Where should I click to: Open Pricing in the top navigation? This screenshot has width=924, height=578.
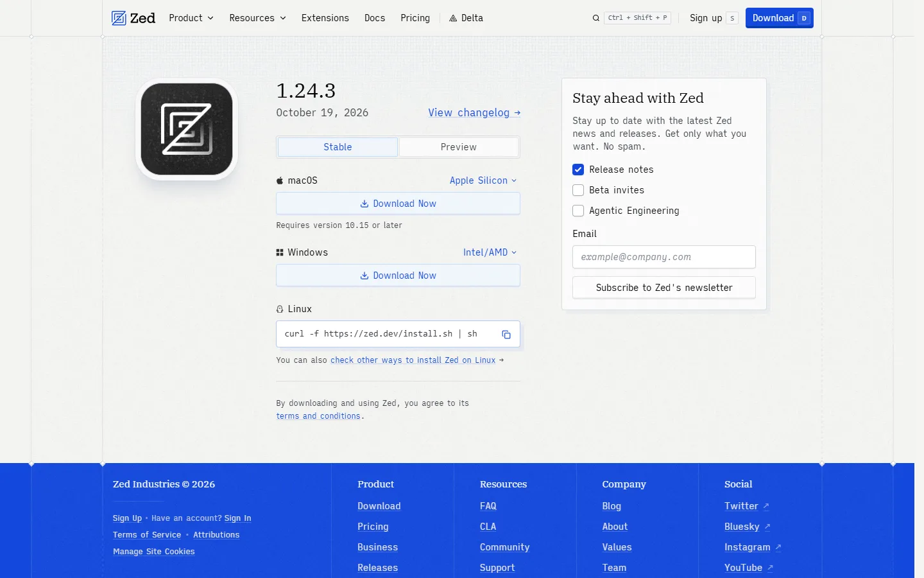pyautogui.click(x=415, y=18)
